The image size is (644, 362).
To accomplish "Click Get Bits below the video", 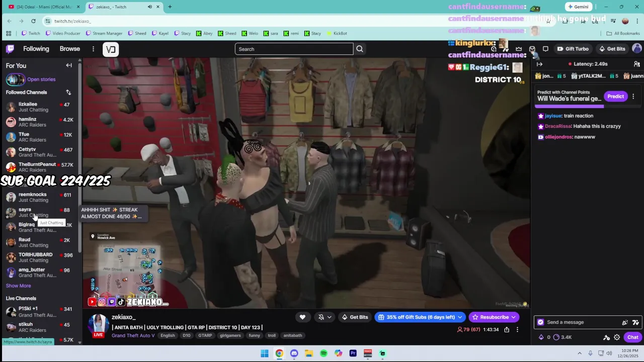I will pos(355,317).
